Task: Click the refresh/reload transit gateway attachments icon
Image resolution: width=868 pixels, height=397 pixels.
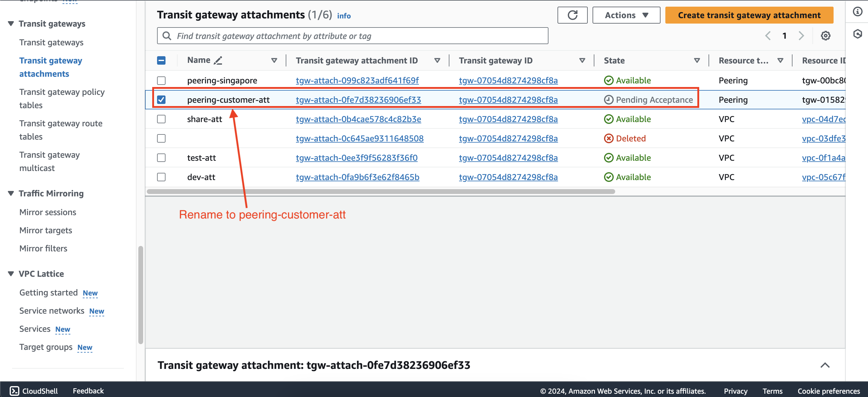Action: pos(572,15)
